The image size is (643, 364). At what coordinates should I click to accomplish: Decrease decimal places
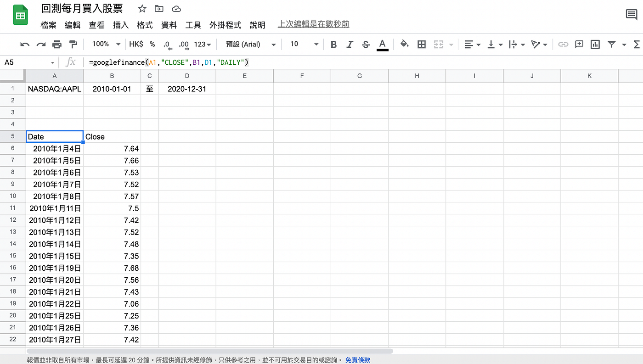[x=168, y=45]
